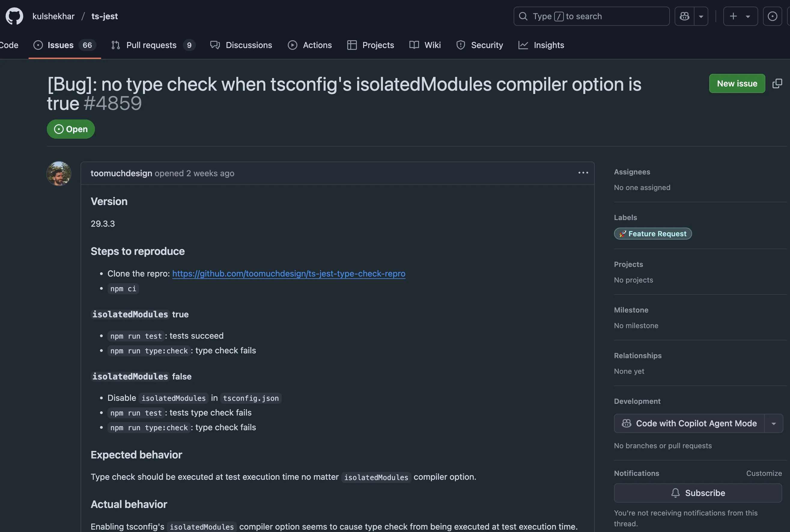The width and height of the screenshot is (790, 532).
Task: Click Code with Copilot Agent Mode
Action: 689,423
